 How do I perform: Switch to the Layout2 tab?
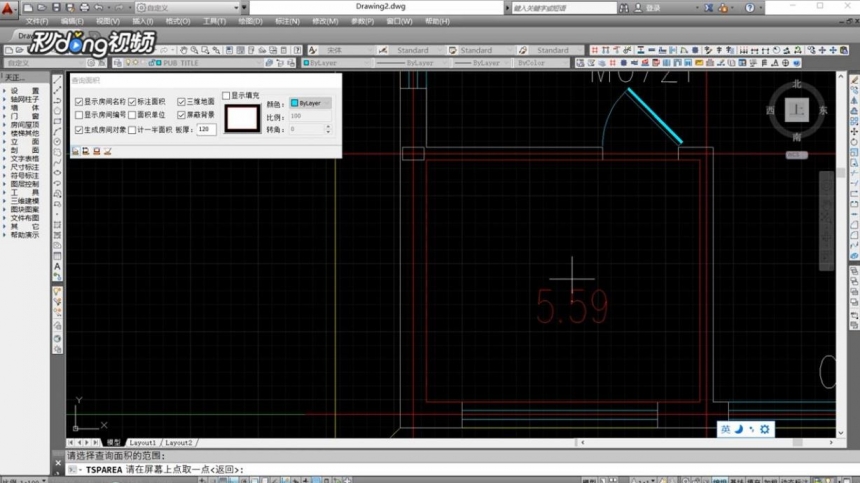179,442
